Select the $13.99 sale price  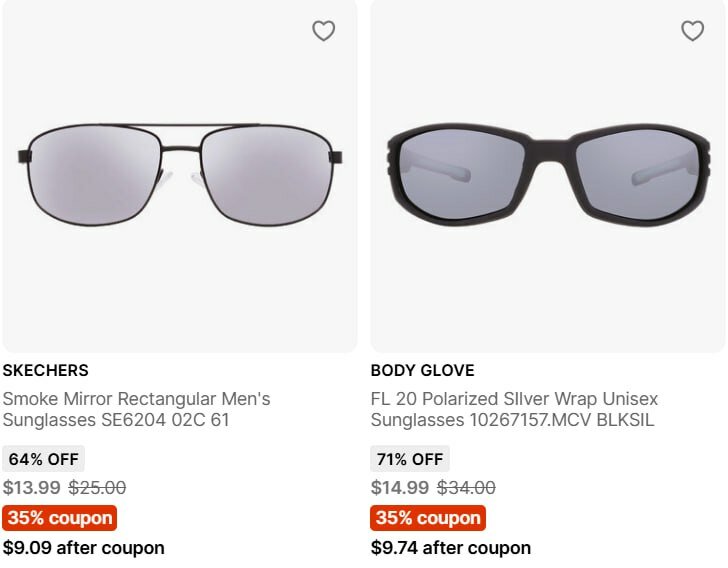coord(30,488)
